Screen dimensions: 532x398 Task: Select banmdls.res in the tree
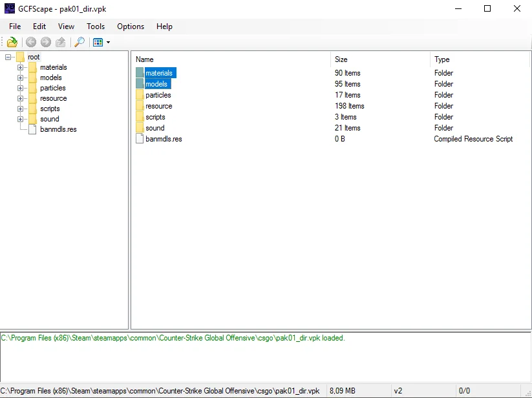pyautogui.click(x=58, y=129)
